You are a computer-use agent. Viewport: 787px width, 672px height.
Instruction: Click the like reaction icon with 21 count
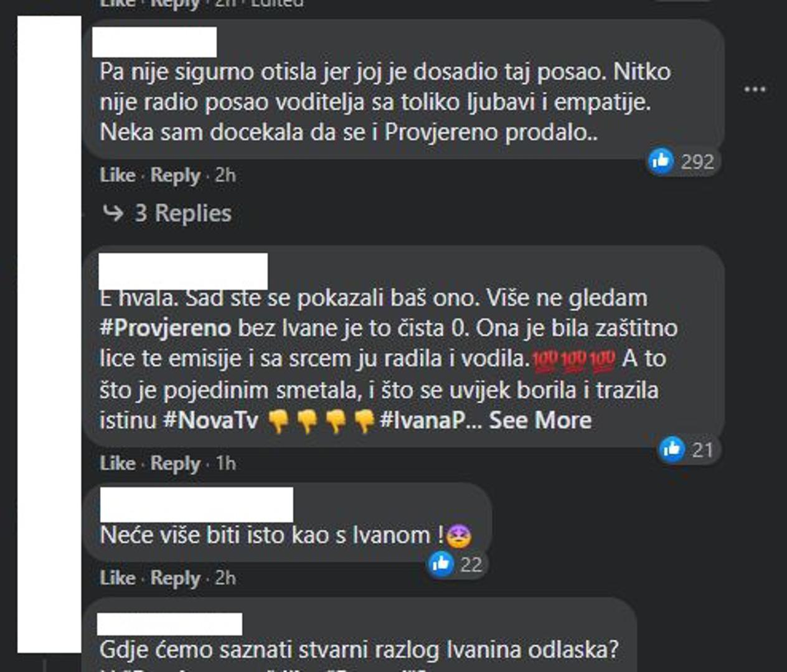pos(672,449)
